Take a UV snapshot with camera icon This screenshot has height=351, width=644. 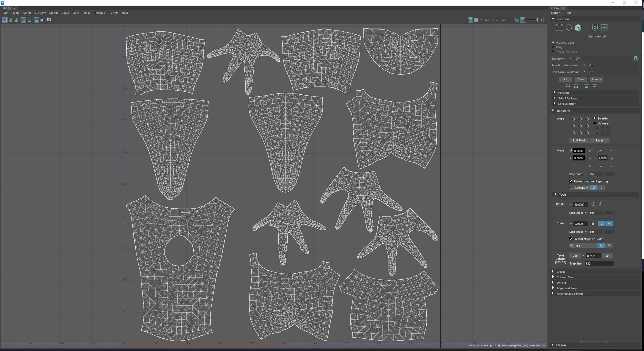click(x=49, y=20)
